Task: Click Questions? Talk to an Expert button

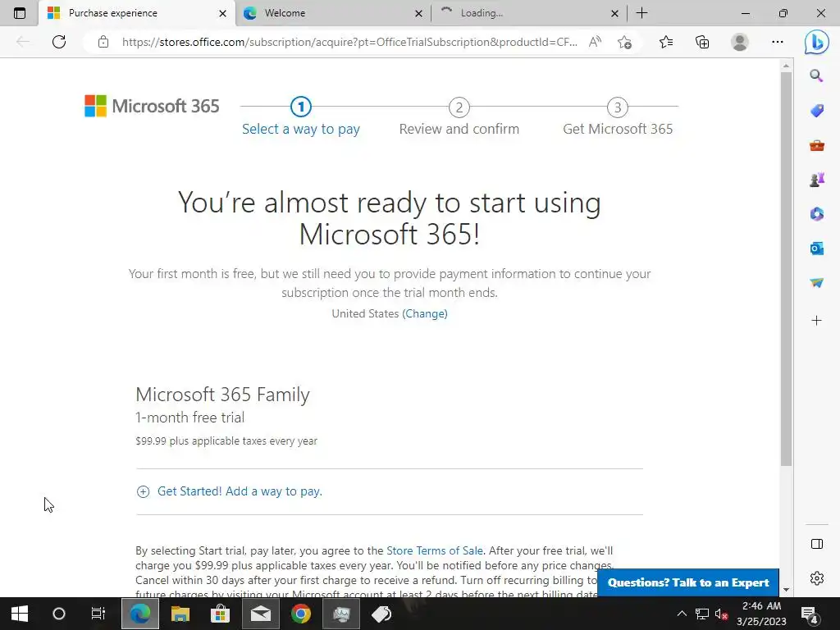Action: pos(688,582)
